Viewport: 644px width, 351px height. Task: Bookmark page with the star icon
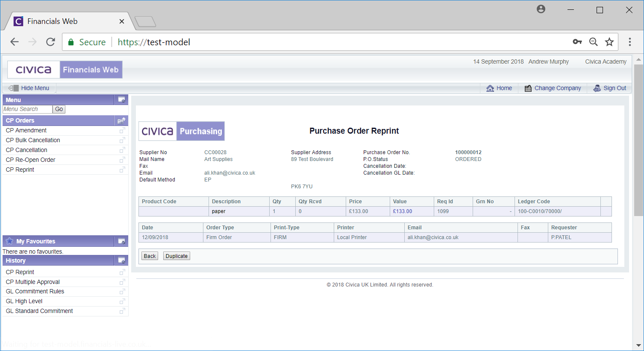tap(609, 42)
